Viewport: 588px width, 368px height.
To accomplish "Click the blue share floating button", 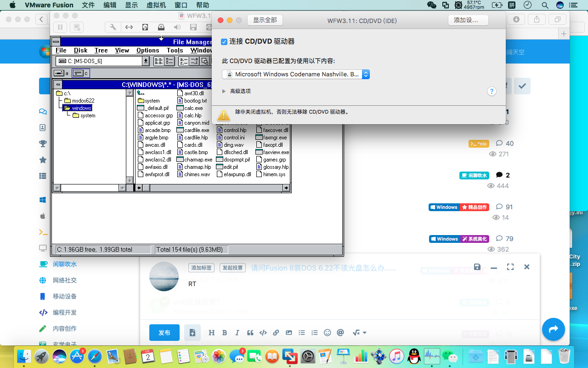I will point(554,329).
